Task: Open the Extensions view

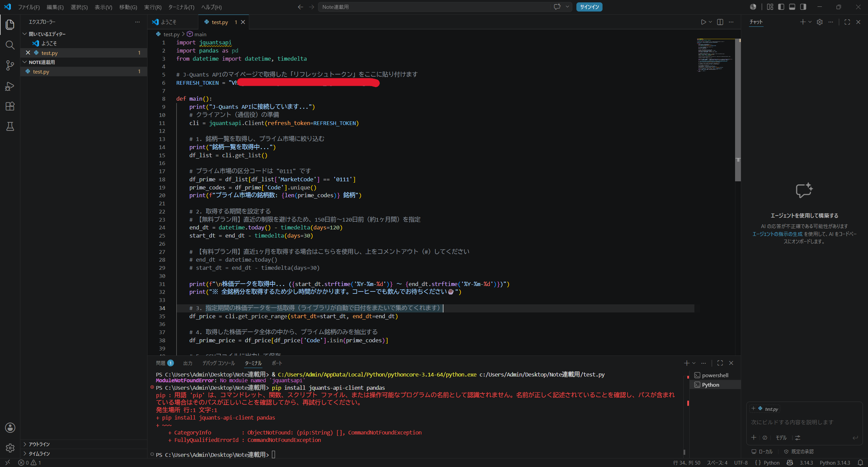Action: 10,106
